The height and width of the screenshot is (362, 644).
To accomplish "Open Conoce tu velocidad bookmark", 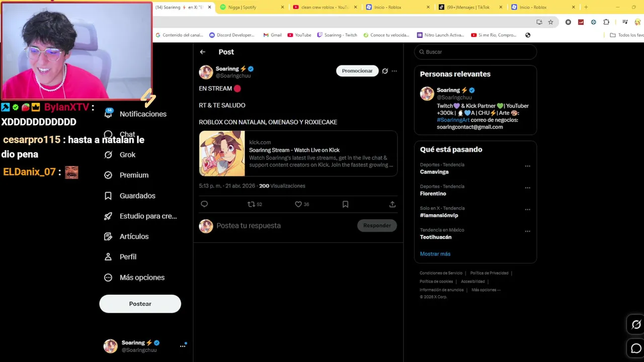I will coord(386,35).
